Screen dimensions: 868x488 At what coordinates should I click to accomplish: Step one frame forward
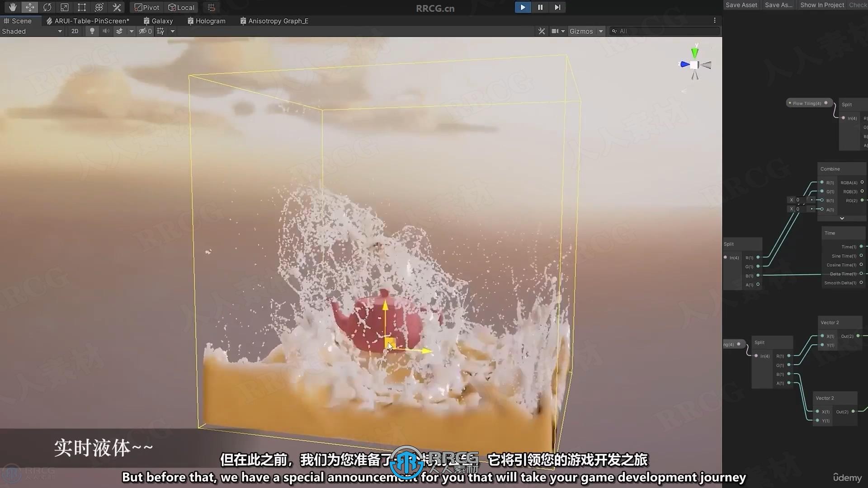pos(557,7)
